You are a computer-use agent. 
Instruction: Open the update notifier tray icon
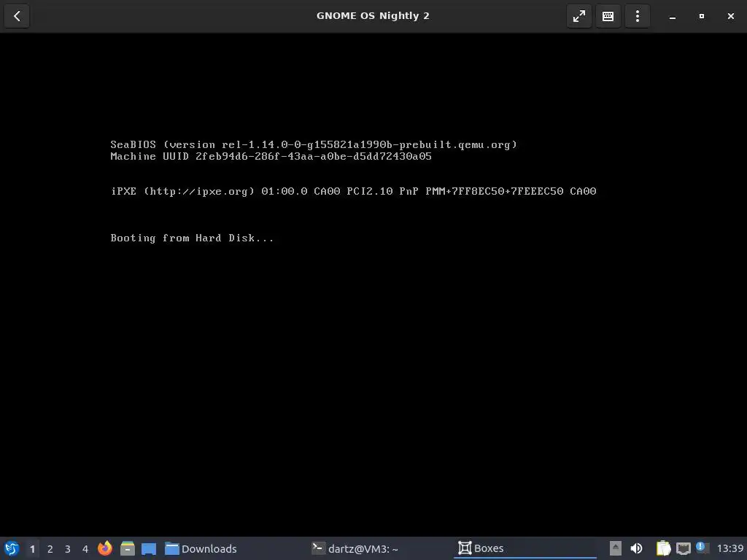(703, 548)
